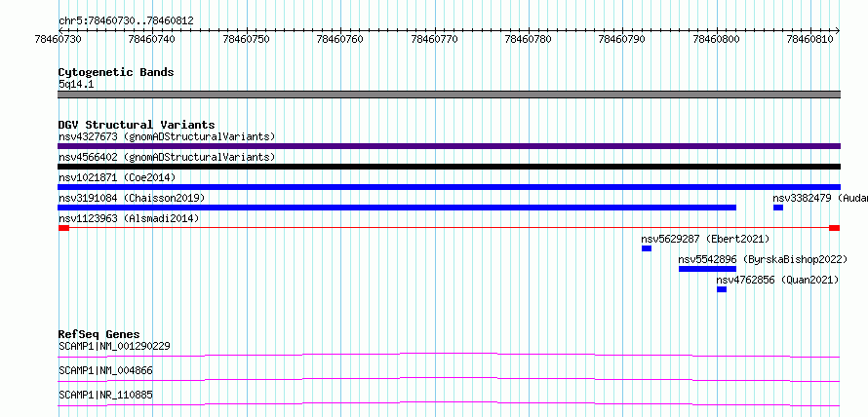Open variant label nsv5542896 (ByrskaBishop2022)
The height and width of the screenshot is (417, 868).
click(763, 259)
